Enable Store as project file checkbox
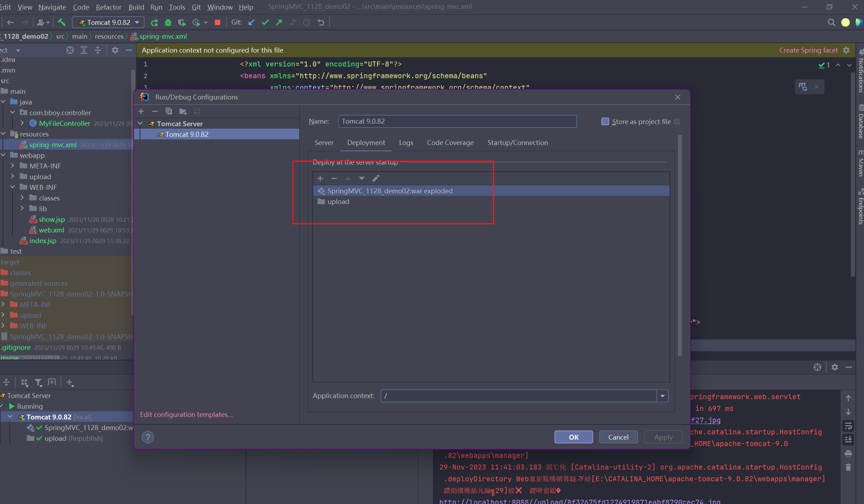864x504 pixels. click(605, 122)
